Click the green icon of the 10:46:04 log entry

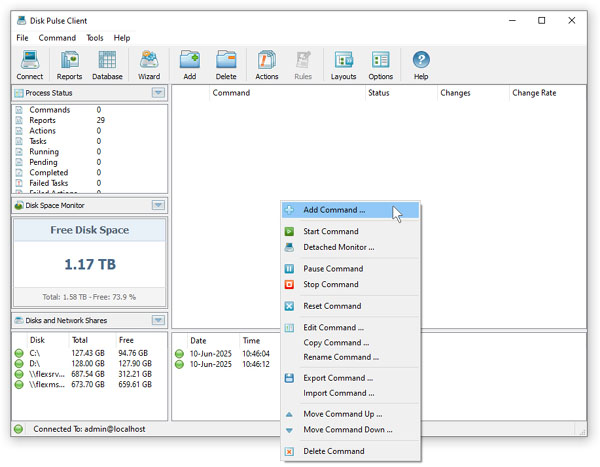179,354
